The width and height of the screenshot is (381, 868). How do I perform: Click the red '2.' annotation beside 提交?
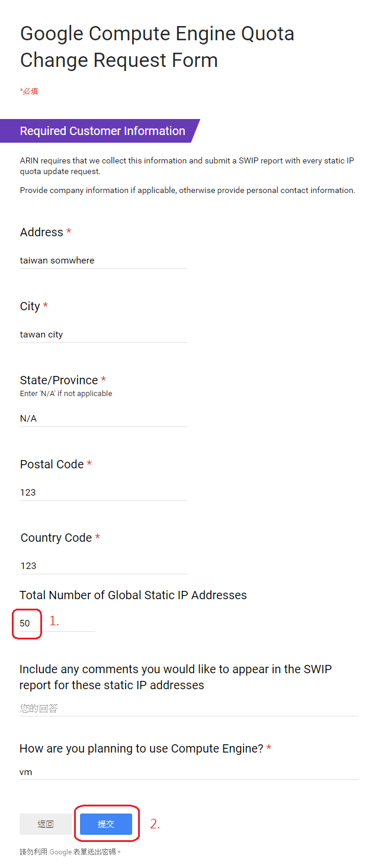pyautogui.click(x=155, y=824)
